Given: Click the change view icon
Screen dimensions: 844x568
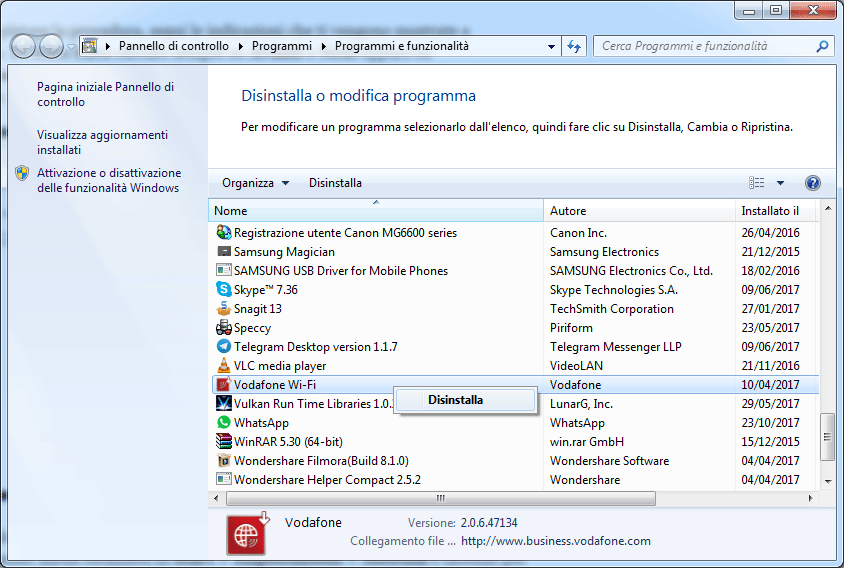Looking at the screenshot, I should 756,183.
